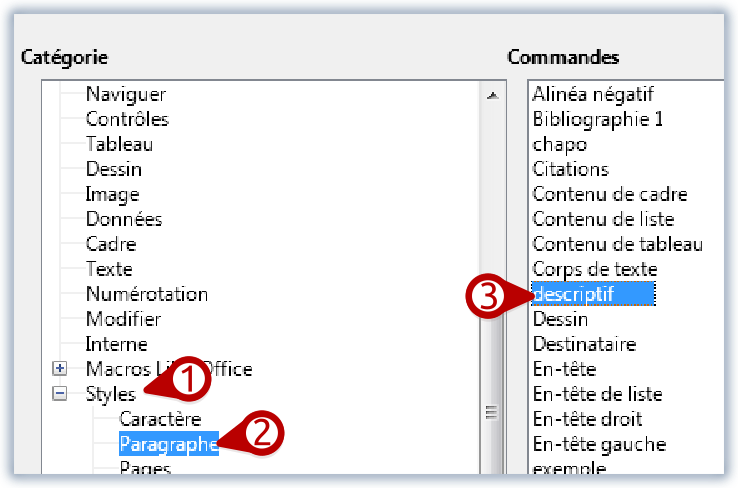Screen dimensions: 738x488
Task: Pick the Tableau category
Action: pos(119,144)
